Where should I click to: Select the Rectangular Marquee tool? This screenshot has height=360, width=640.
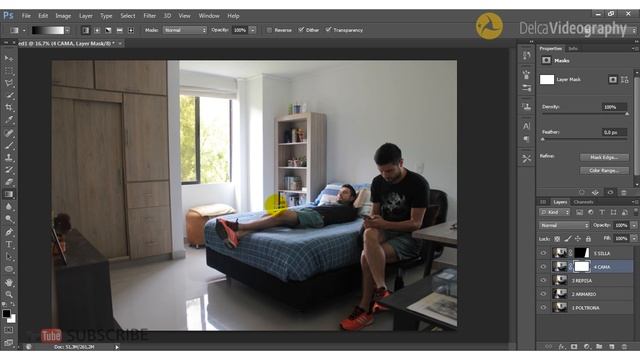pyautogui.click(x=9, y=71)
